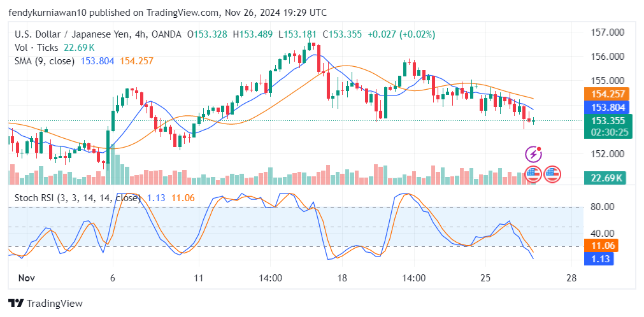The width and height of the screenshot is (644, 317).
Task: Click the Nov label on the time axis
Action: click(26, 278)
